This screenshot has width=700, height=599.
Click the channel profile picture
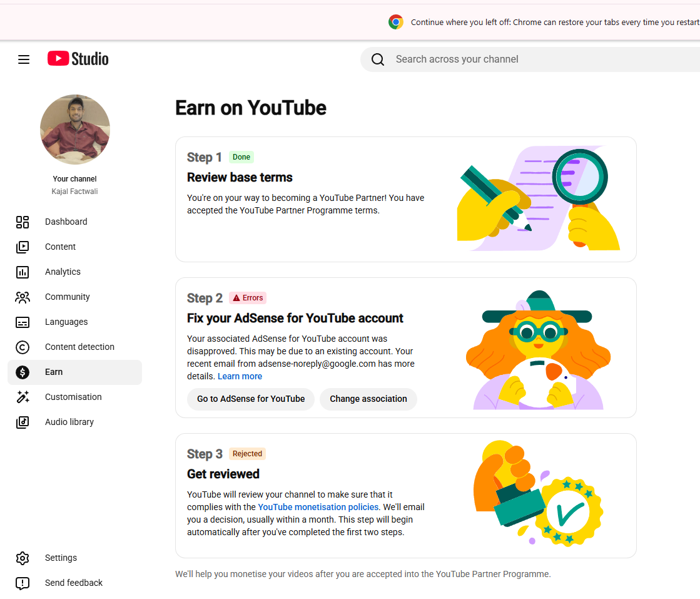pyautogui.click(x=75, y=130)
